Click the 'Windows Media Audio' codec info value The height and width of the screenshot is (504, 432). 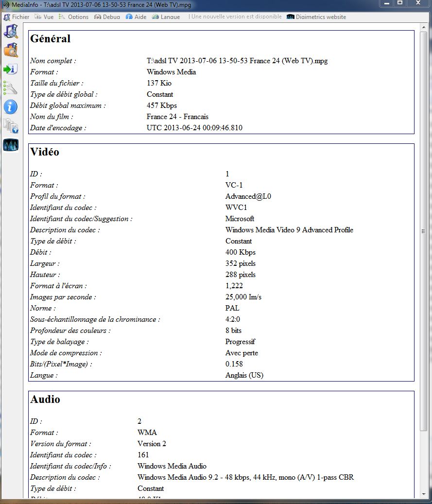tap(172, 467)
